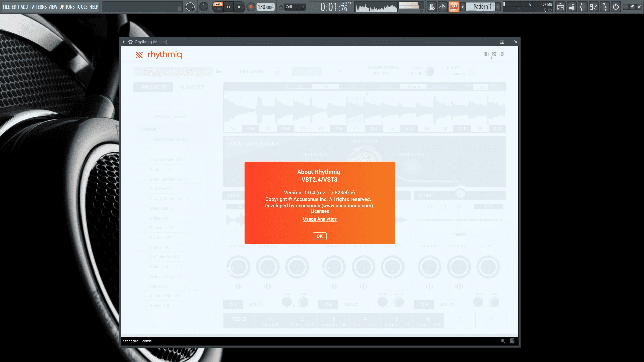Open the Browser view icon
The width and height of the screenshot is (644, 362).
click(605, 7)
